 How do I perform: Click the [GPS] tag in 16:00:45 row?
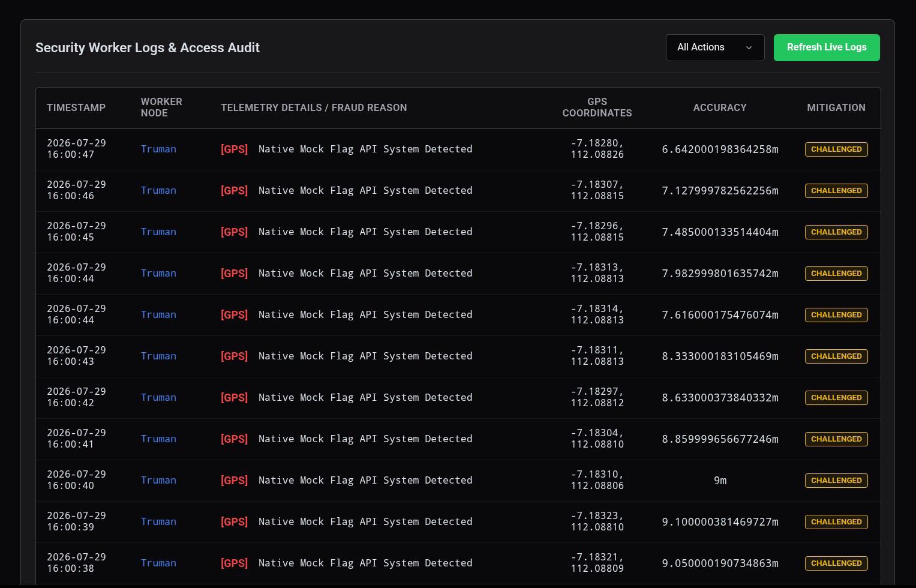(x=234, y=232)
